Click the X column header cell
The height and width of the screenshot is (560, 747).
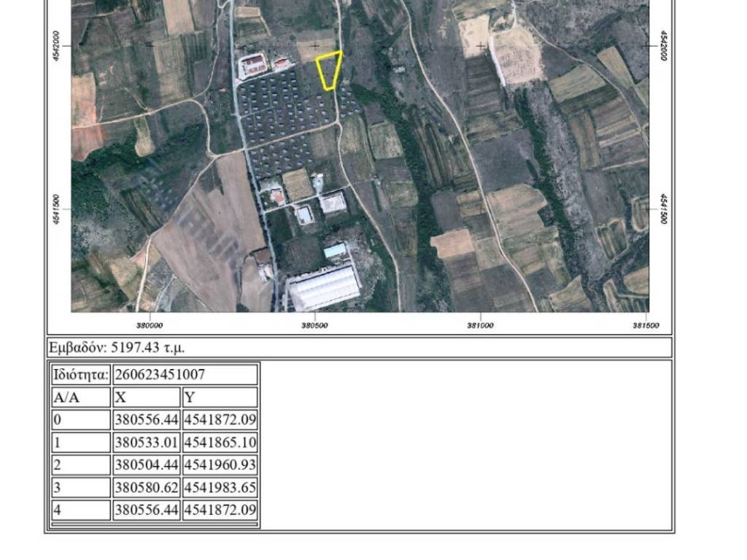(146, 397)
